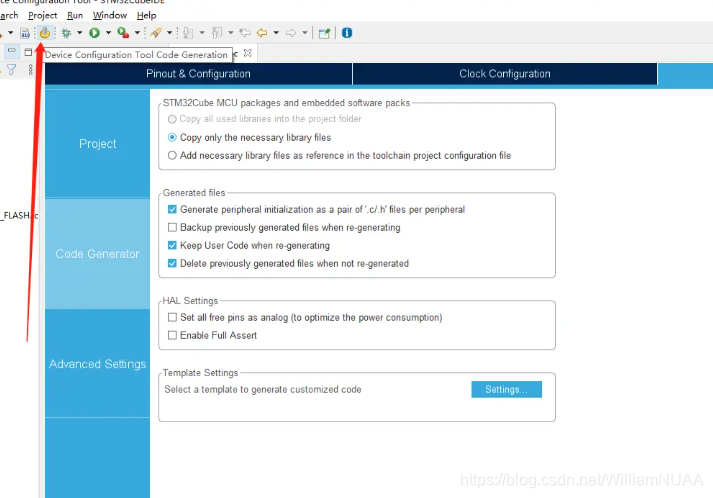
Task: Open the Window menu
Action: pos(110,15)
